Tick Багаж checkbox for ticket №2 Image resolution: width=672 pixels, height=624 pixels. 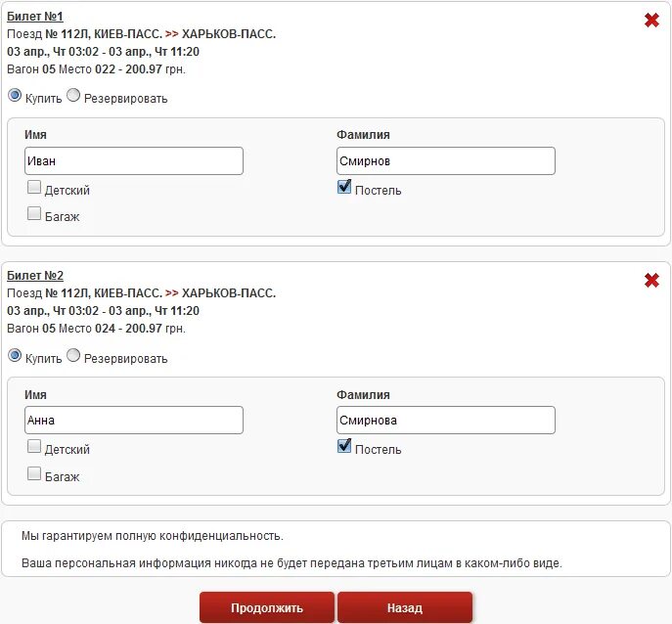tap(34, 473)
